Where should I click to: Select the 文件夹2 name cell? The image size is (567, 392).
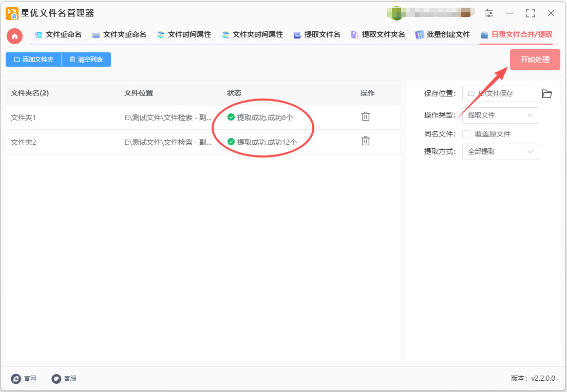pyautogui.click(x=23, y=142)
